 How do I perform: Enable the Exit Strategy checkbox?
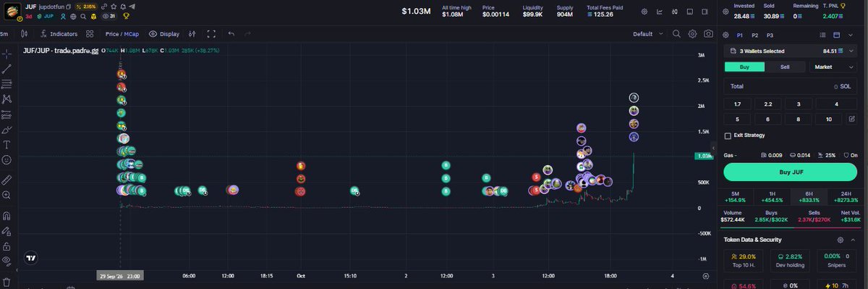[728, 135]
